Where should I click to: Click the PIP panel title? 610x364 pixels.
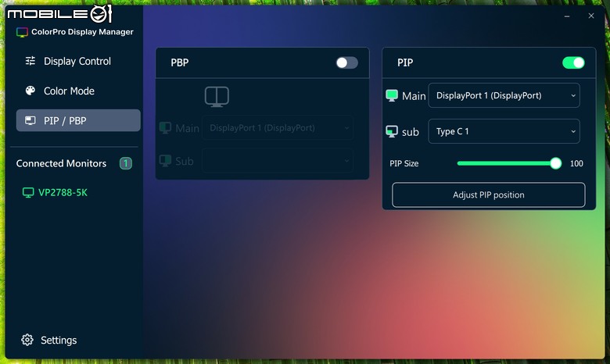click(x=405, y=62)
